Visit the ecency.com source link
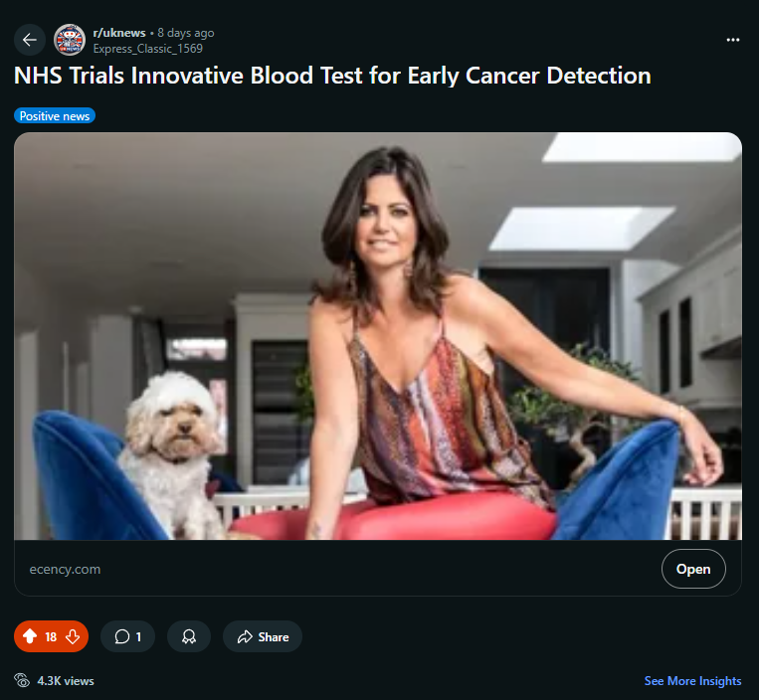The width and height of the screenshot is (759, 700). 65,570
